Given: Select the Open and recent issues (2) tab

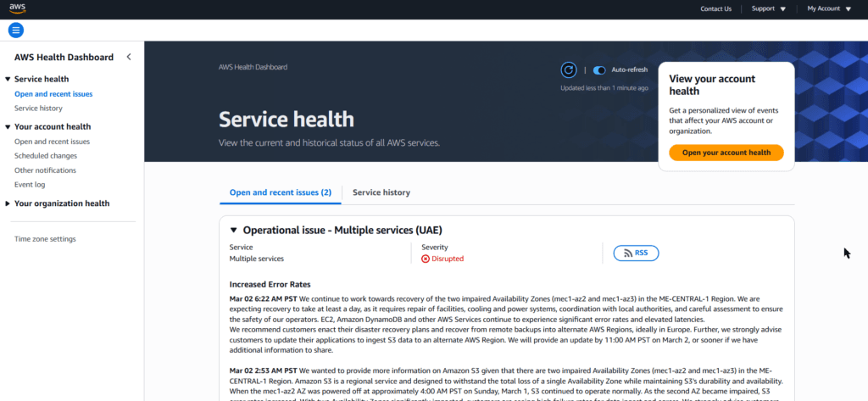Looking at the screenshot, I should [x=280, y=192].
